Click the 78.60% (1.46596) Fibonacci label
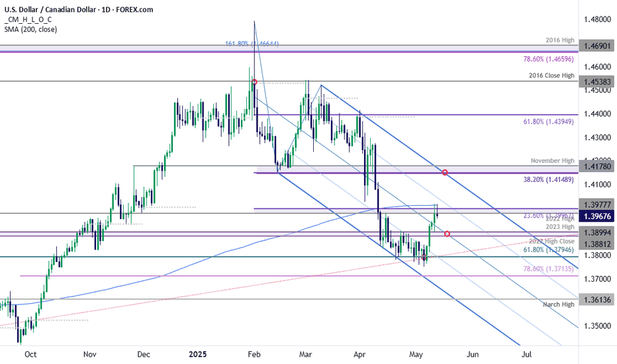This screenshot has width=617, height=364. (549, 59)
